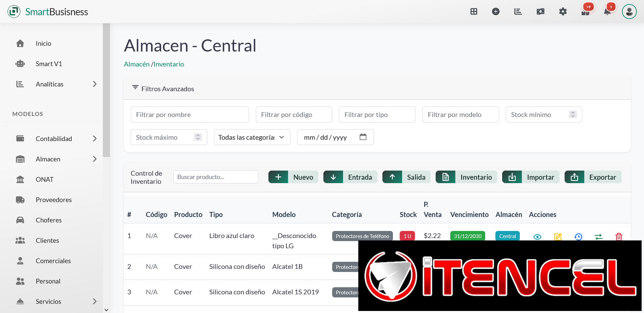Image resolution: width=644 pixels, height=313 pixels.
Task: Go to Proveedores in the sidebar
Action: (54, 200)
